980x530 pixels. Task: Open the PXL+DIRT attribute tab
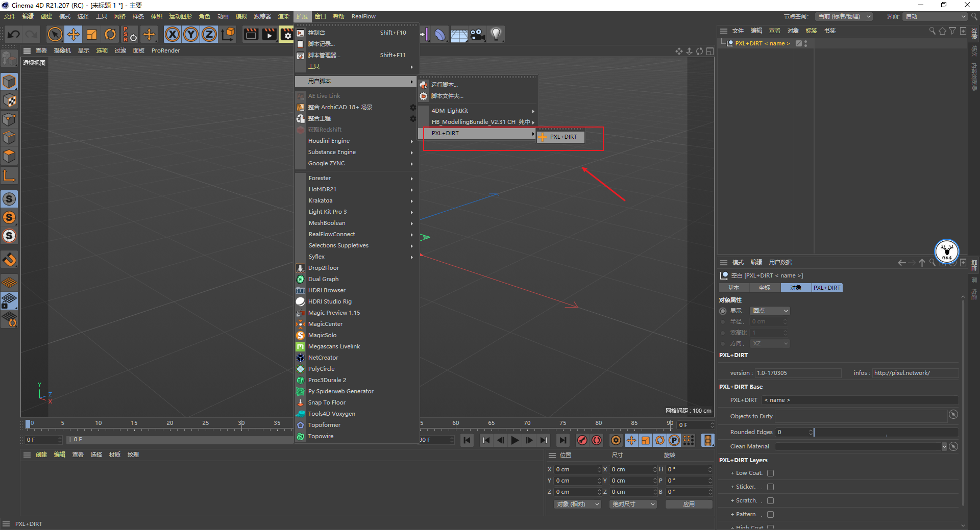(827, 288)
